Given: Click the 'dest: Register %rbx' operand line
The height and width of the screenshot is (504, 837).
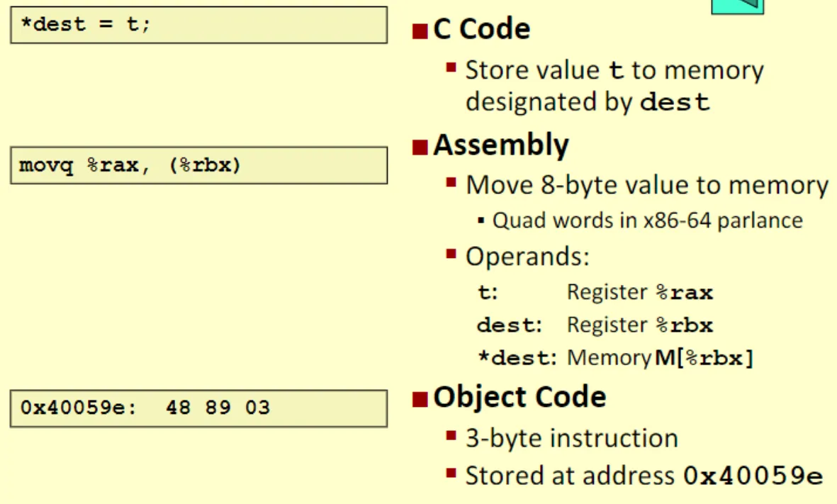Looking at the screenshot, I should 595,325.
